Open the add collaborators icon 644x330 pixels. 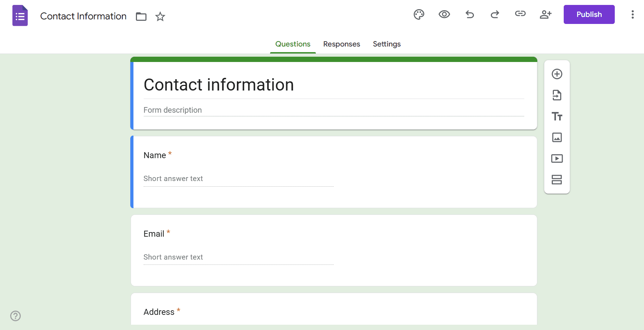pyautogui.click(x=545, y=14)
